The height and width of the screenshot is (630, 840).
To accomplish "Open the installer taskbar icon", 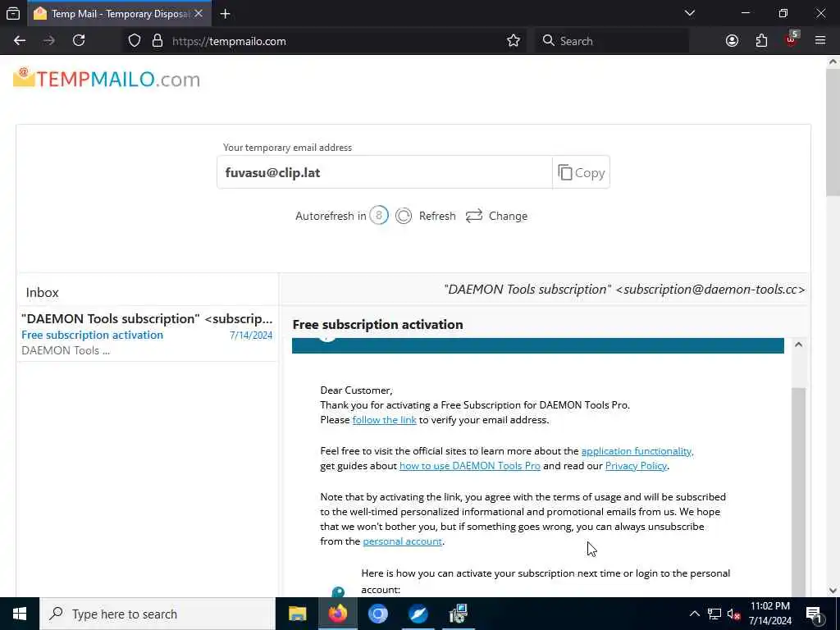I will (x=458, y=614).
